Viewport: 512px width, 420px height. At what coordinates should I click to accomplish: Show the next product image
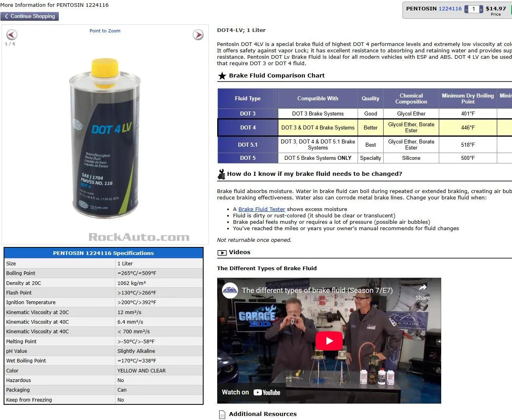tap(198, 35)
